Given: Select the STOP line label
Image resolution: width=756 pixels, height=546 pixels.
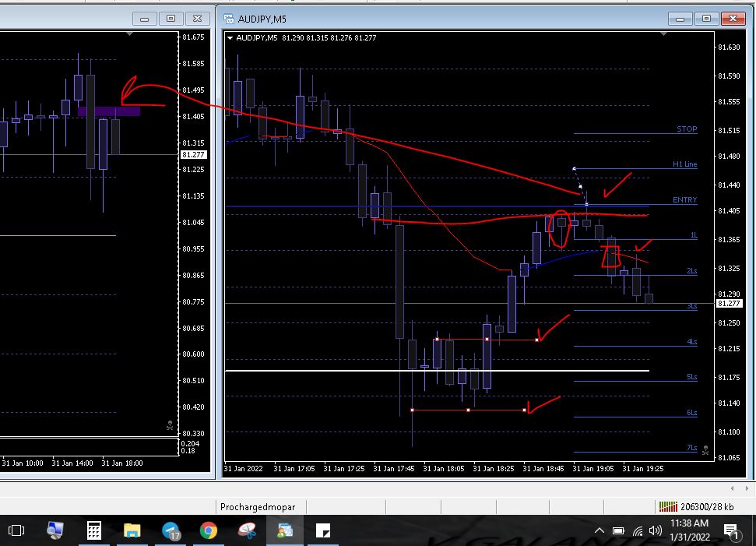Looking at the screenshot, I should coord(687,129).
